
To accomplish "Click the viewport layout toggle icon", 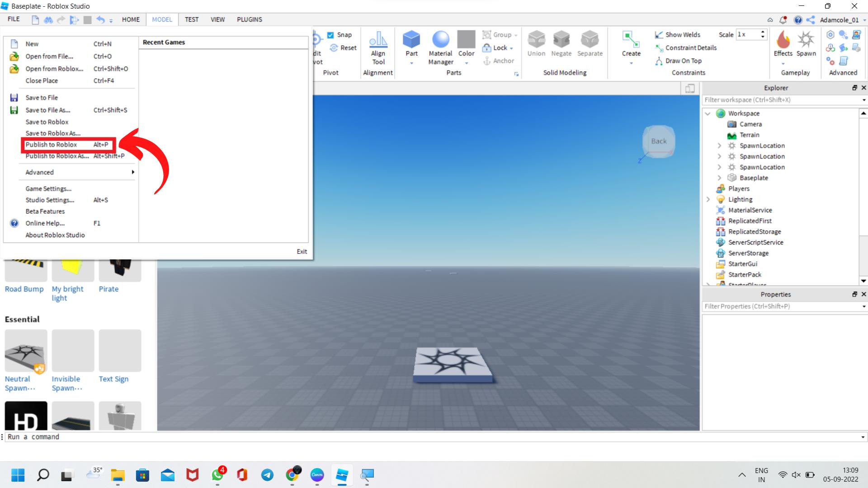I will click(690, 89).
